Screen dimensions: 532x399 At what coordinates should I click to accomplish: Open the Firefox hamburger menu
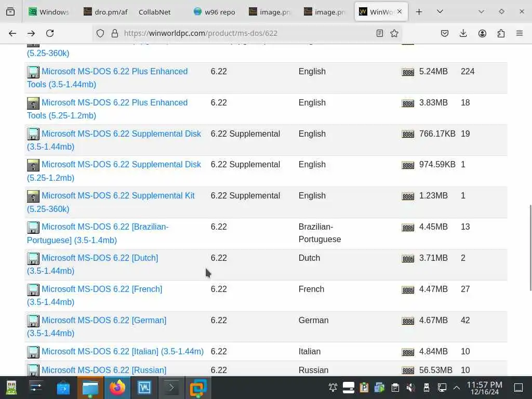[520, 33]
